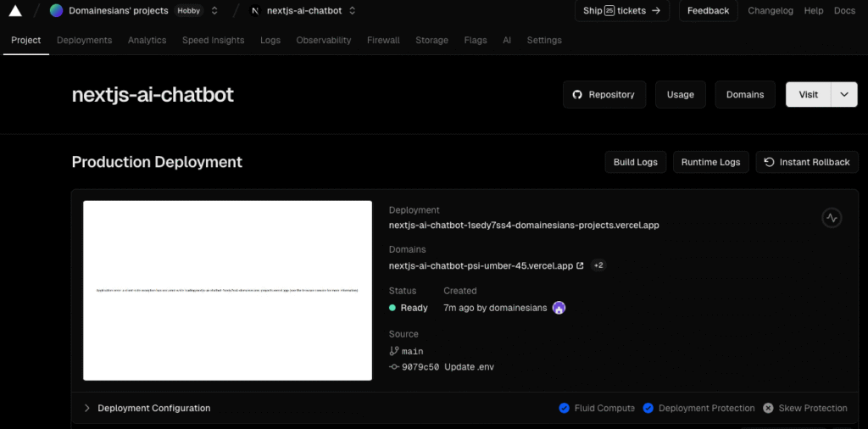Click the Repository button
868x429 pixels.
point(604,95)
